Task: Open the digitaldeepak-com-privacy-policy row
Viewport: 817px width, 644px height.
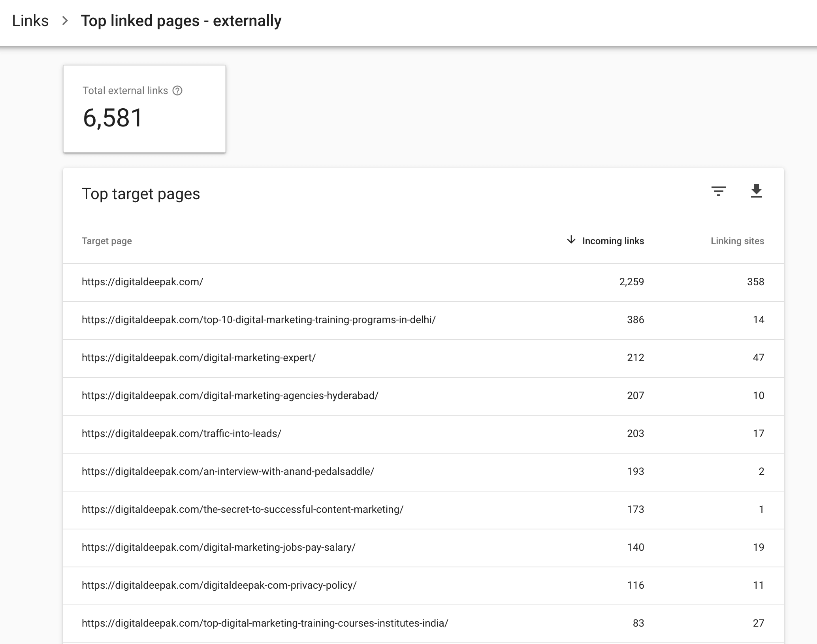Action: click(x=219, y=585)
